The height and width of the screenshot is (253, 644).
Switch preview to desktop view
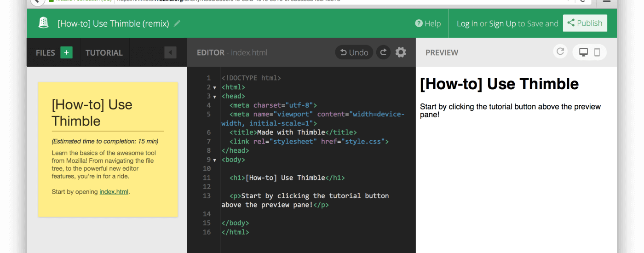point(583,52)
